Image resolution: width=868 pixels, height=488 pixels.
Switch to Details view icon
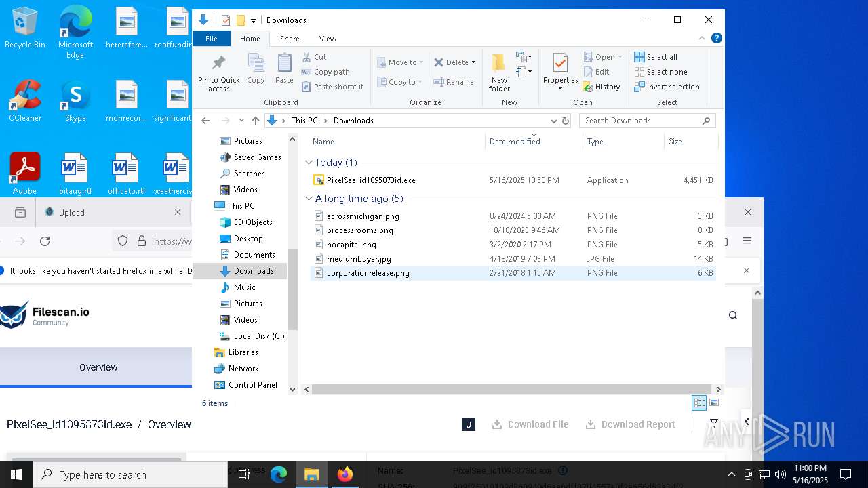699,403
